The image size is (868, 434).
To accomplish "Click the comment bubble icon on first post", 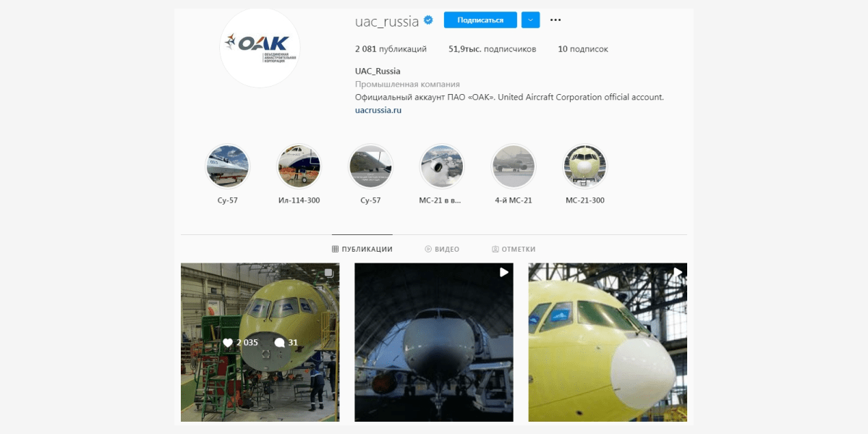I will pos(279,342).
